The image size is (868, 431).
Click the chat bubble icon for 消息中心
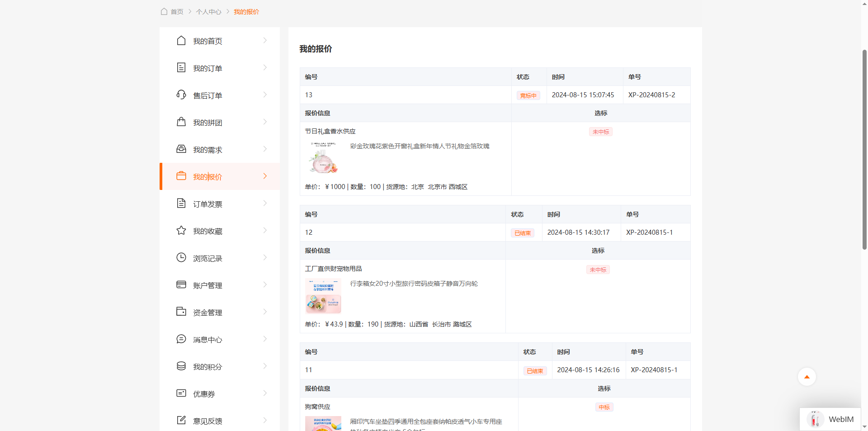pos(181,339)
